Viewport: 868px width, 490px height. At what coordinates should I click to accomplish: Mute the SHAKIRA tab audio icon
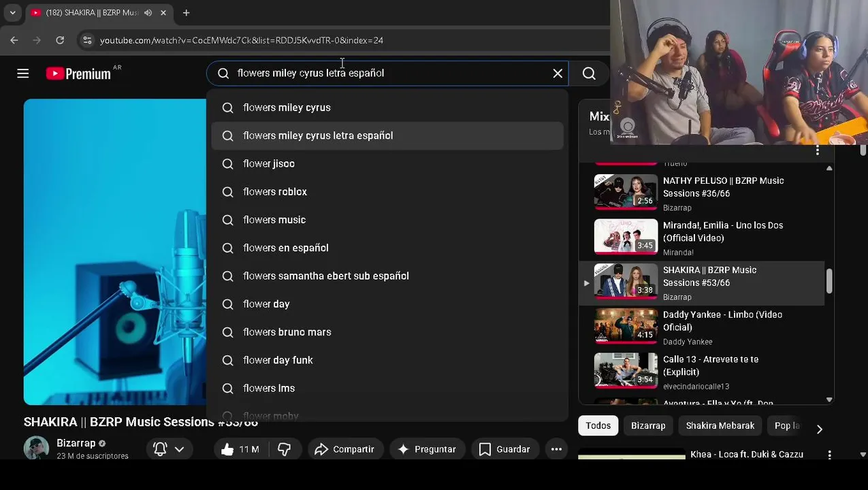pos(148,12)
